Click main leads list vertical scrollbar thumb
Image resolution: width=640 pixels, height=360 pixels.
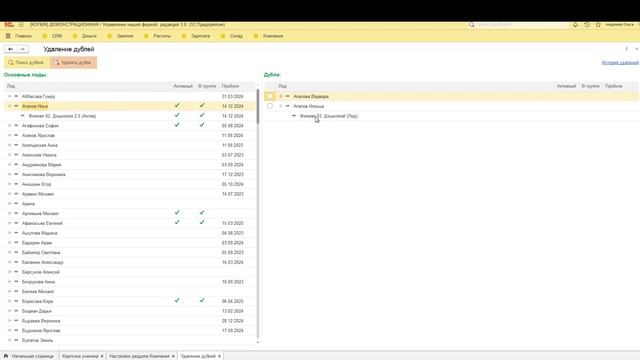(258, 107)
